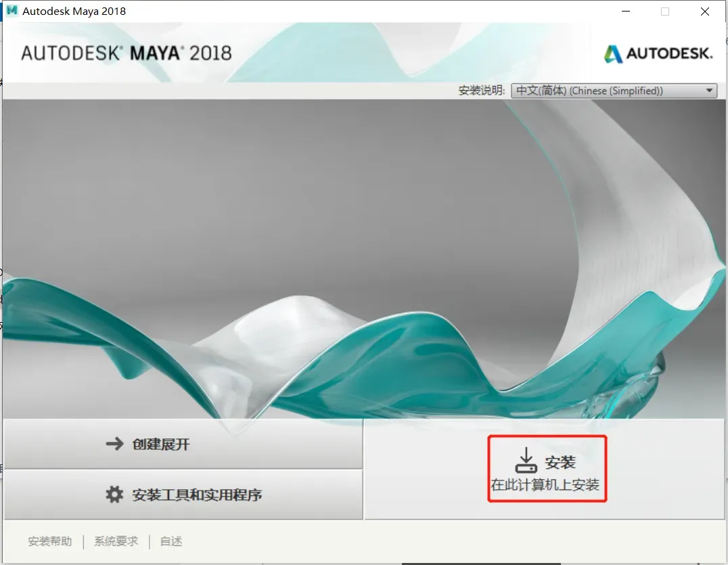Open the 安装帮助 link
The height and width of the screenshot is (565, 728).
point(49,541)
